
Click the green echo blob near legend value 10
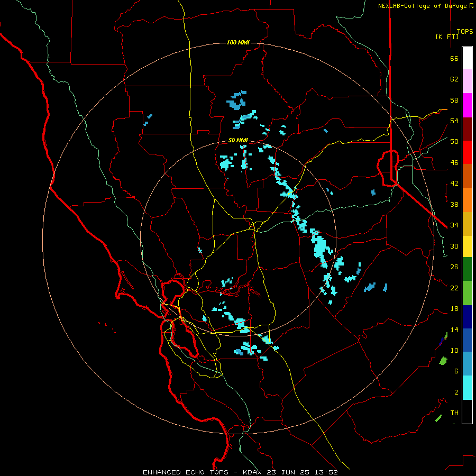click(443, 361)
